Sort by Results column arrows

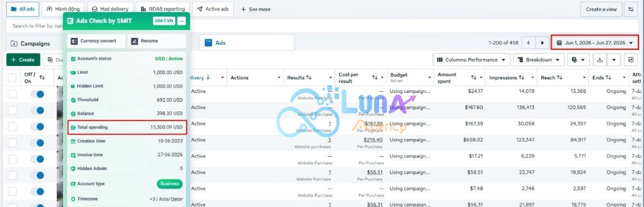click(309, 78)
